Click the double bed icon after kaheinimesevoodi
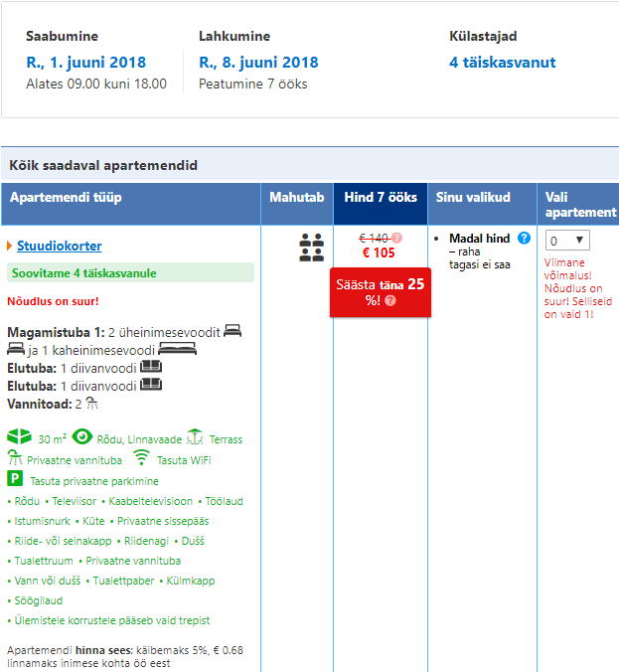The width and height of the screenshot is (619, 672). [177, 349]
